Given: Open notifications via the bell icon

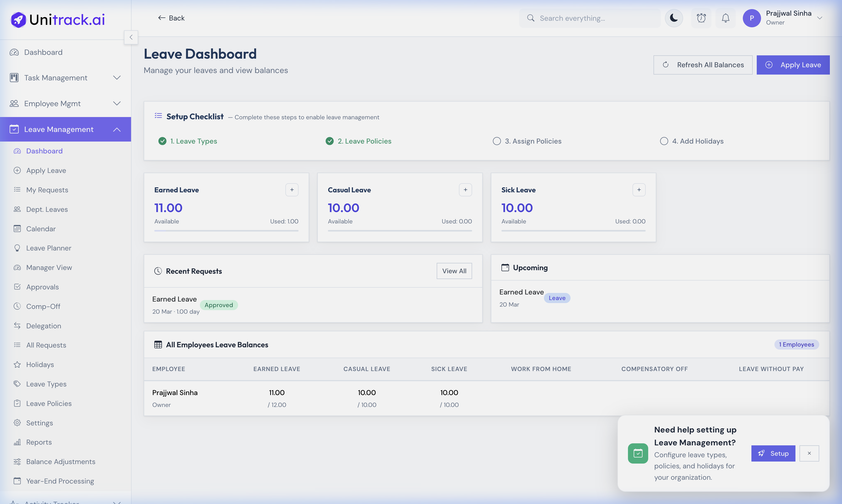Looking at the screenshot, I should 725,18.
